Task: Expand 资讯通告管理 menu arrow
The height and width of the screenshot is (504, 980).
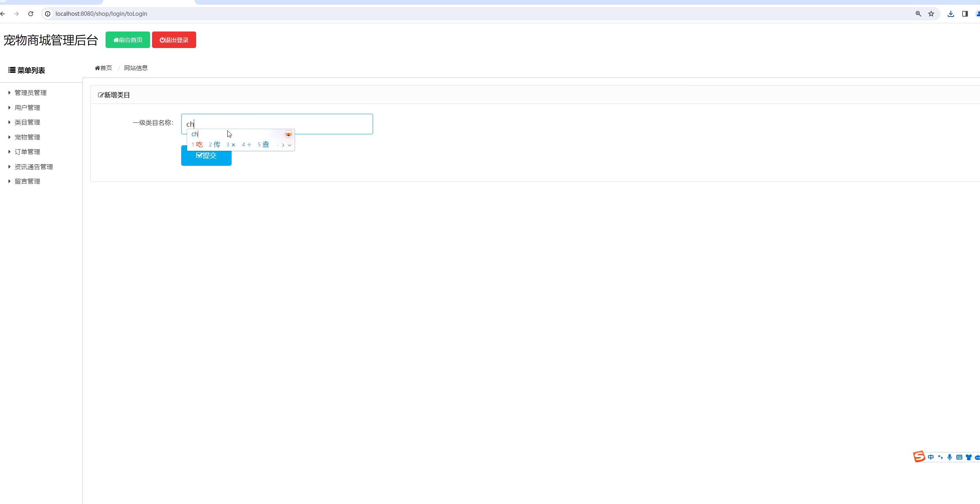Action: tap(9, 167)
